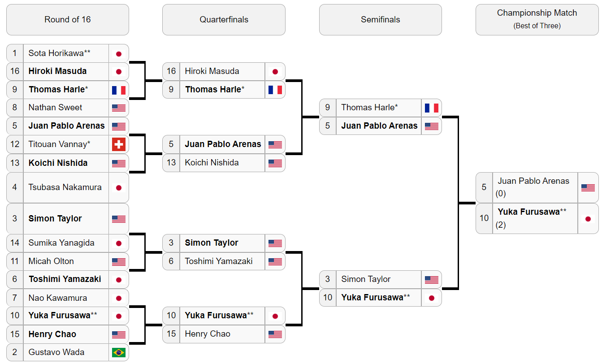Image resolution: width=602 pixels, height=364 pixels.
Task: Select the Round of 16 header
Action: tap(68, 20)
